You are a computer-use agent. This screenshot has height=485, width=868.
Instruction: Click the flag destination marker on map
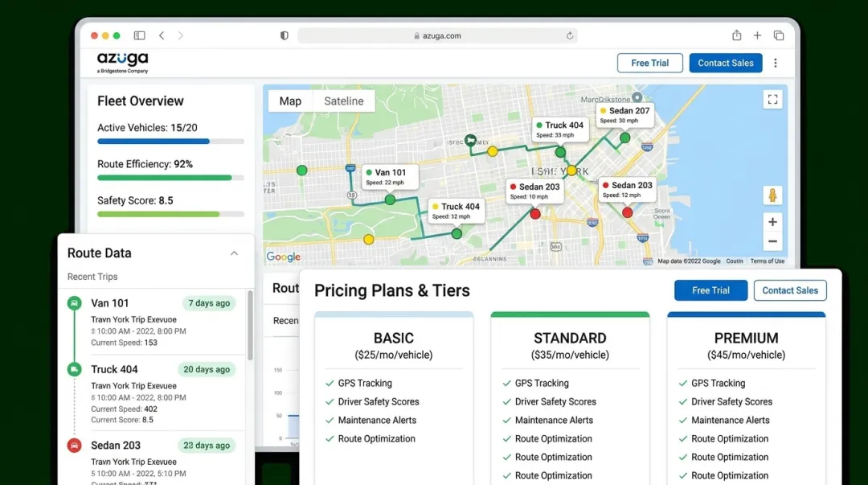470,140
